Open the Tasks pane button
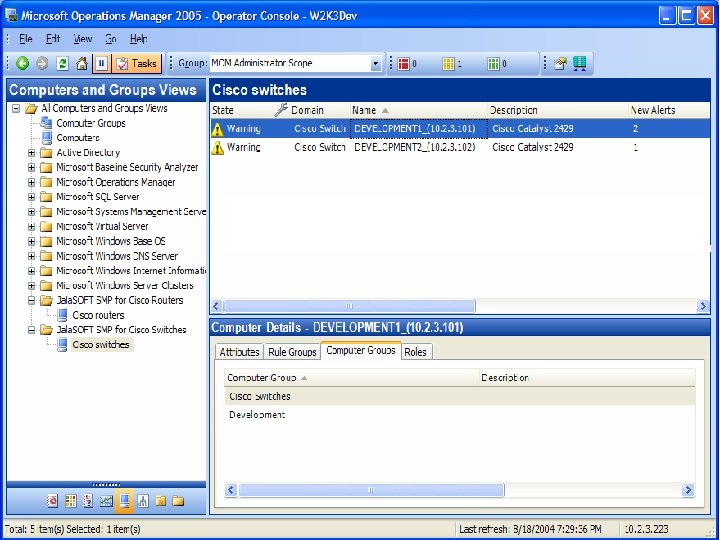This screenshot has width=720, height=540. (x=137, y=63)
